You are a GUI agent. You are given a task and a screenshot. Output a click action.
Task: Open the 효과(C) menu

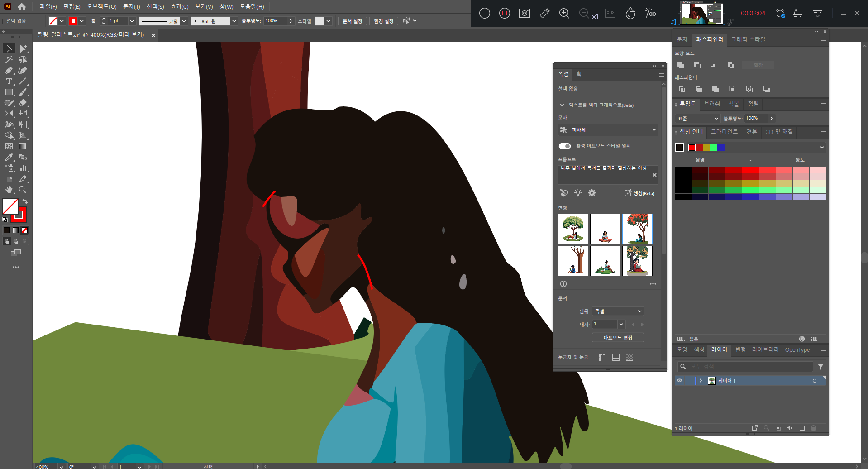[x=179, y=6]
